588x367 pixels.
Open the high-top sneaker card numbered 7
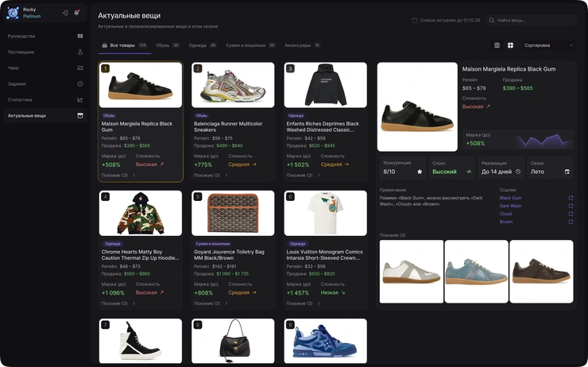(x=141, y=341)
